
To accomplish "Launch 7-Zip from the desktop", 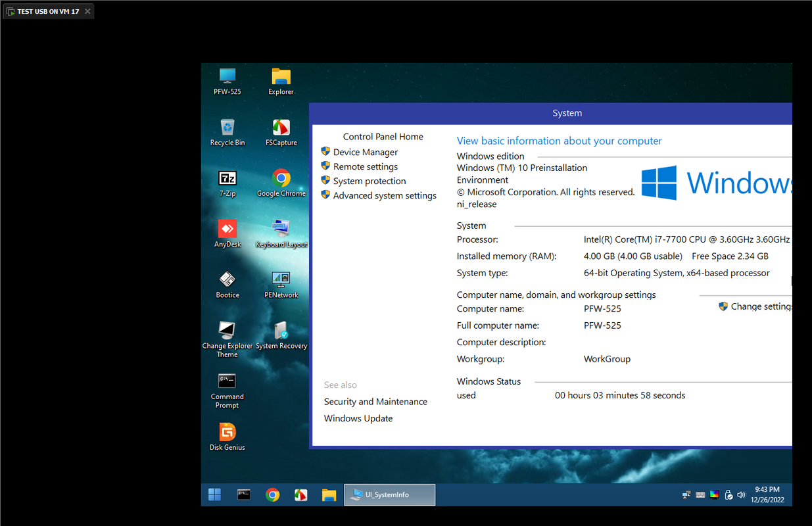I will 227,183.
